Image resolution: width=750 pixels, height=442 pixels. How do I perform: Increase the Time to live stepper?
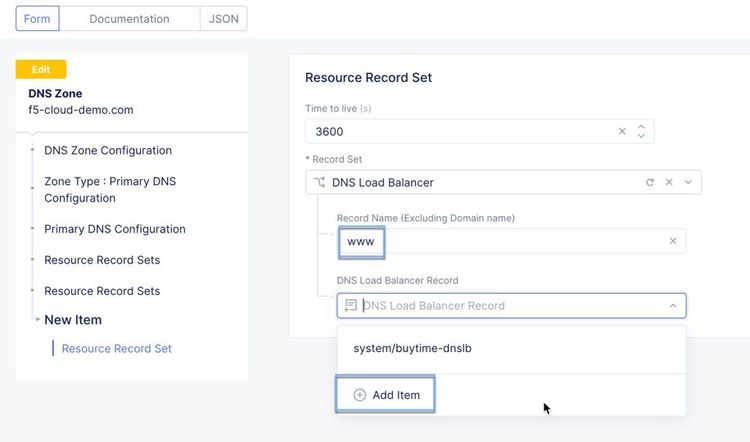click(x=641, y=126)
